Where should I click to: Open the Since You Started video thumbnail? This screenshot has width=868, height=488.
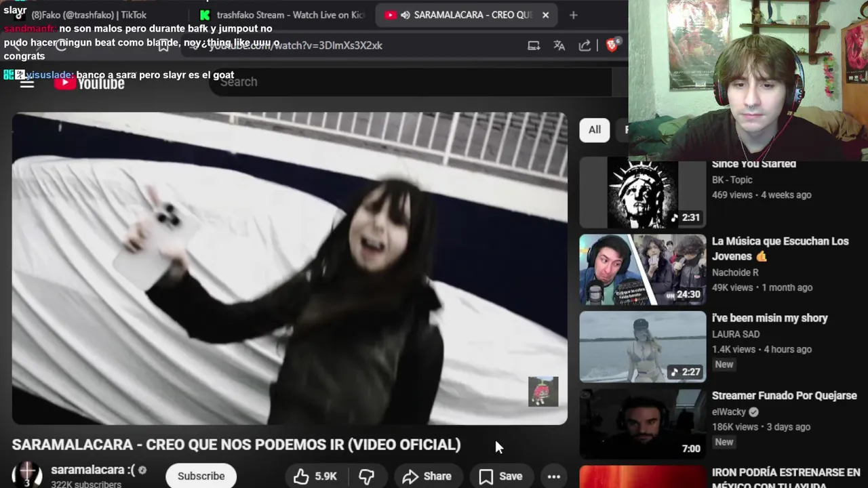(x=642, y=192)
